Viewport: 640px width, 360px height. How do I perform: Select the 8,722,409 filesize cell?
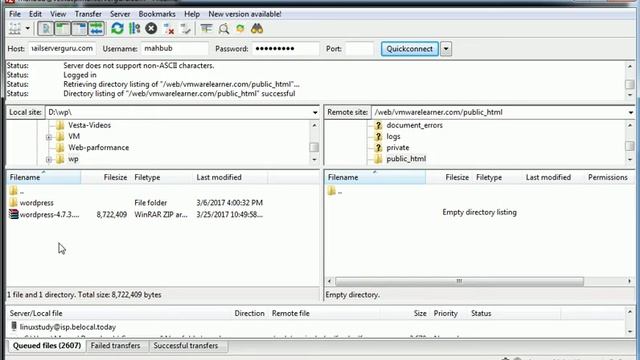click(x=111, y=215)
